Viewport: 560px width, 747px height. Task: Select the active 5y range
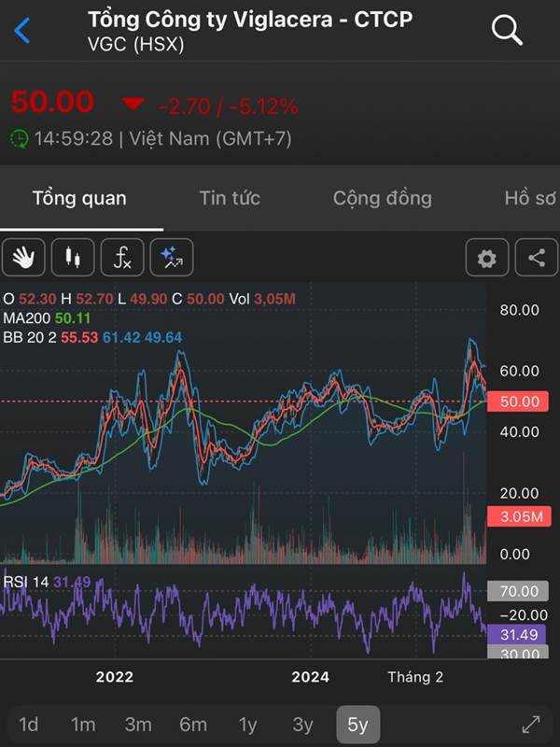click(358, 725)
